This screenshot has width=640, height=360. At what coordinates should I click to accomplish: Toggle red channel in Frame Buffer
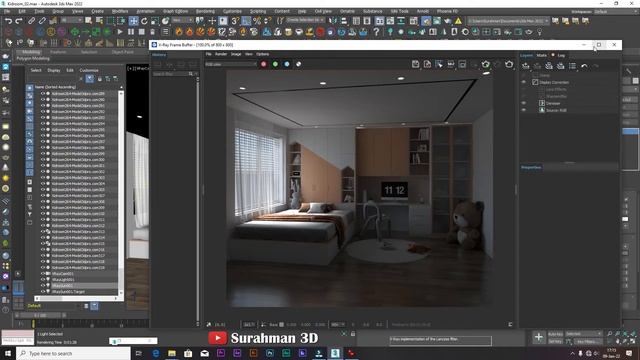point(264,64)
